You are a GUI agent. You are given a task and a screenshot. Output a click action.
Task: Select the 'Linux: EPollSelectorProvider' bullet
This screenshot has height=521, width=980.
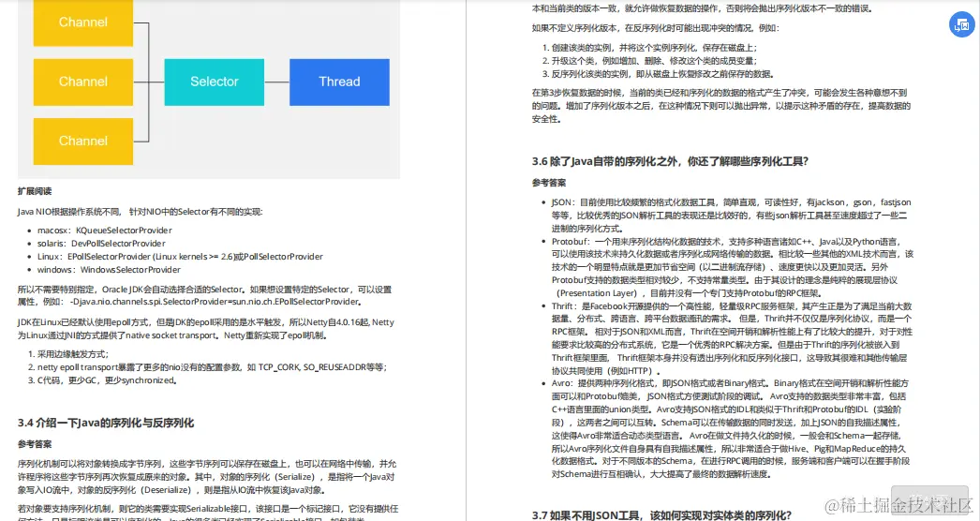[180, 257]
